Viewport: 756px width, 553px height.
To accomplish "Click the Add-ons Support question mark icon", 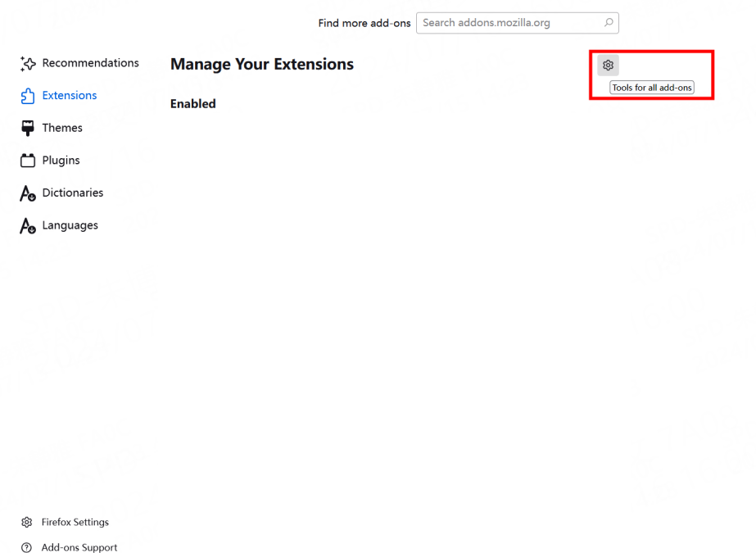I will point(27,548).
